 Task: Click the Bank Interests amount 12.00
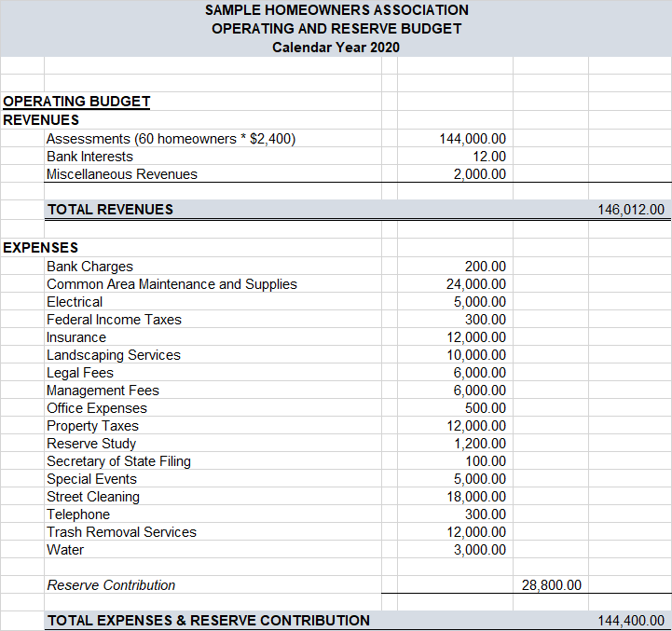click(x=489, y=157)
